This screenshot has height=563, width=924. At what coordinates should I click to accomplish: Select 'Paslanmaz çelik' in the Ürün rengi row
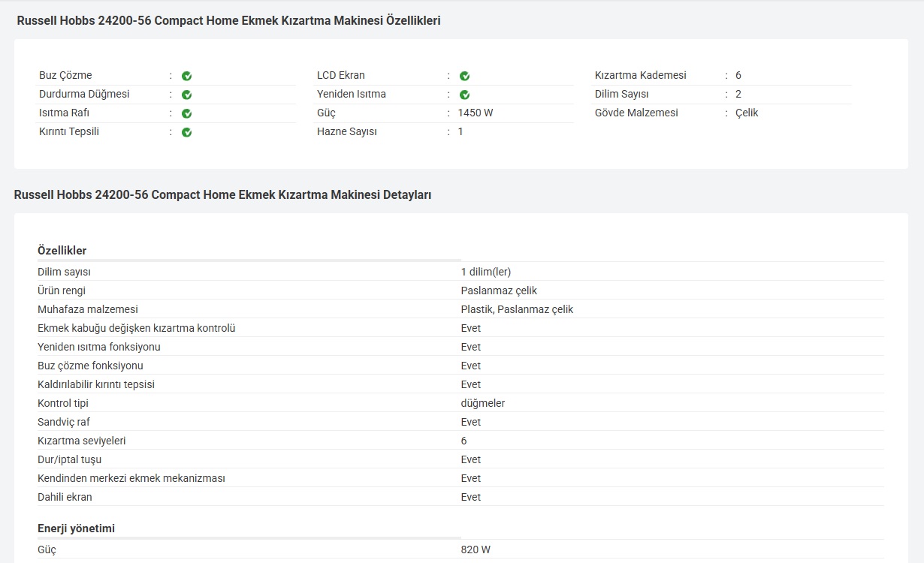tap(499, 291)
